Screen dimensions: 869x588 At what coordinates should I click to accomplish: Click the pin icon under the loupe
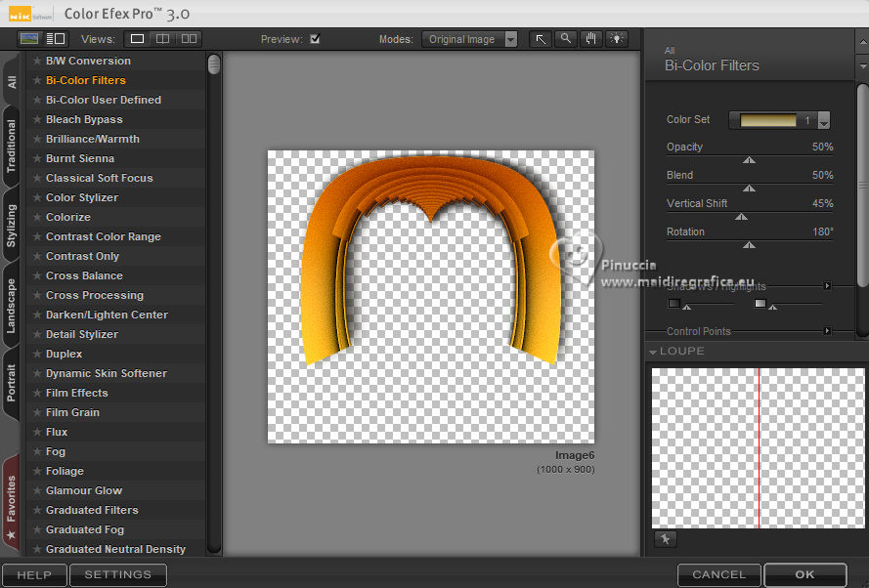click(665, 539)
